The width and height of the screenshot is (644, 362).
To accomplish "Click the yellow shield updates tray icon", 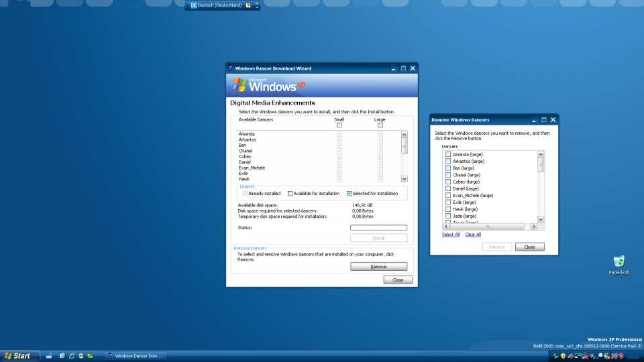I will pyautogui.click(x=563, y=356).
